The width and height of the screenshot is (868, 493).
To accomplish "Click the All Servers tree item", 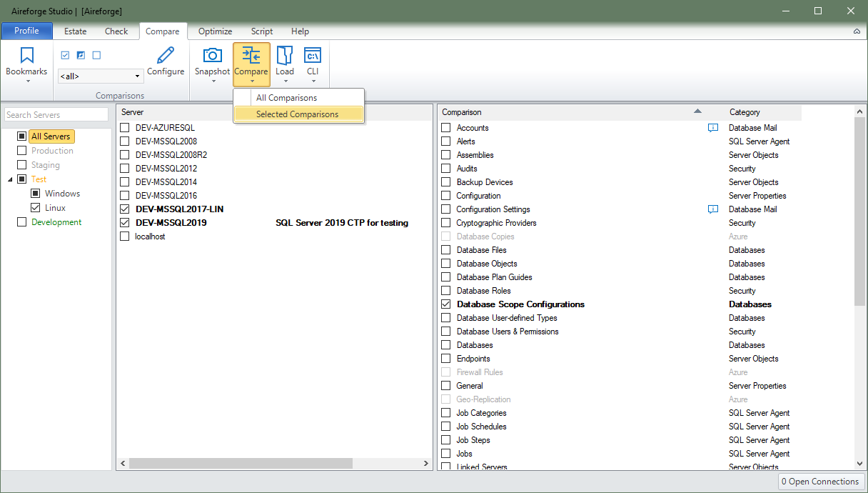I will coord(51,136).
